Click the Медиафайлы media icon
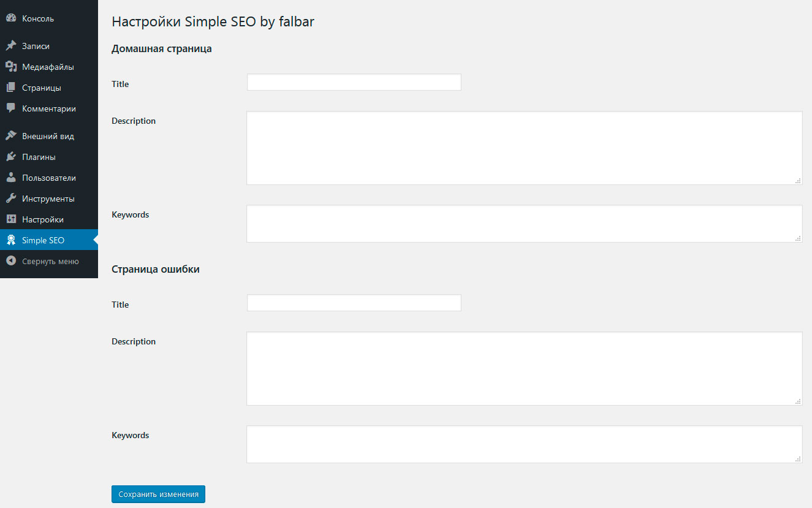The image size is (812, 508). point(11,67)
